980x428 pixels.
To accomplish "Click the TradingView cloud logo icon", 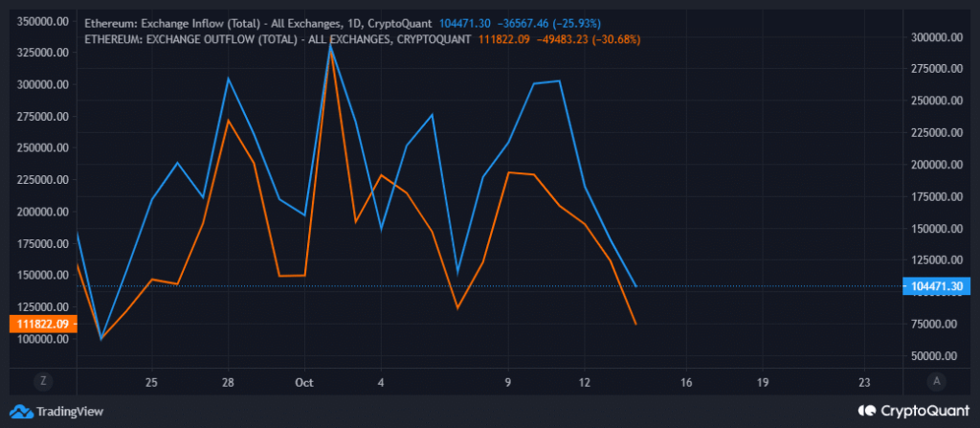I will [21, 412].
